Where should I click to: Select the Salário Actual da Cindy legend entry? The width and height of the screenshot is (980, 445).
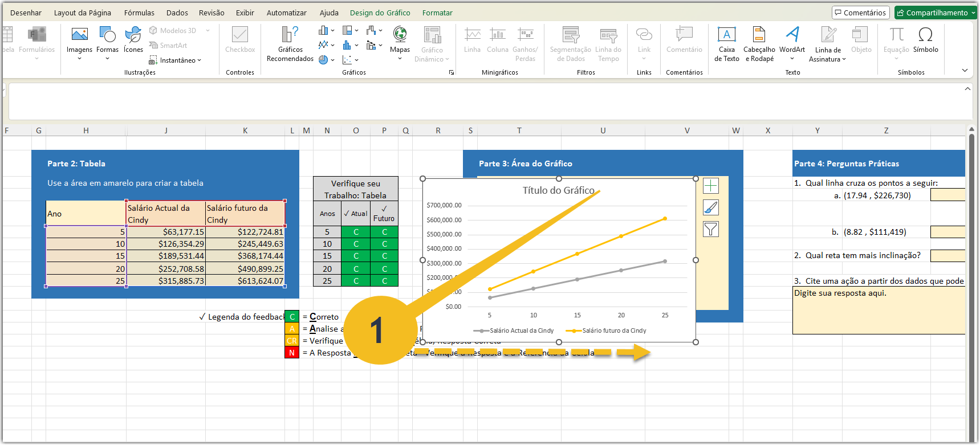point(514,330)
